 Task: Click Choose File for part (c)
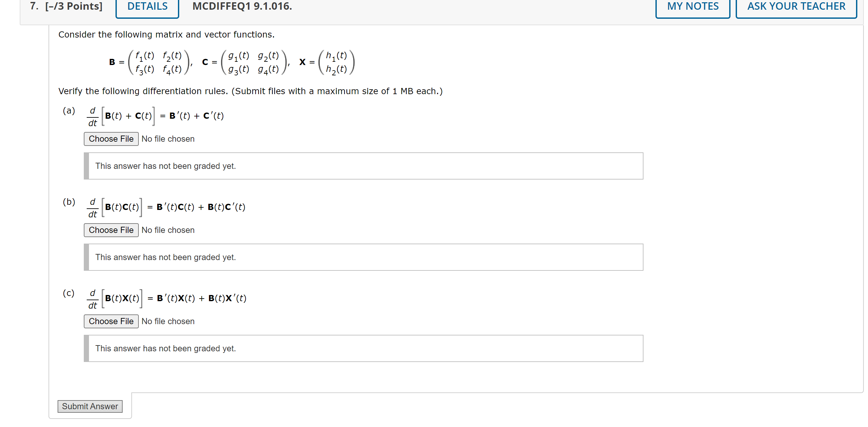pyautogui.click(x=111, y=321)
